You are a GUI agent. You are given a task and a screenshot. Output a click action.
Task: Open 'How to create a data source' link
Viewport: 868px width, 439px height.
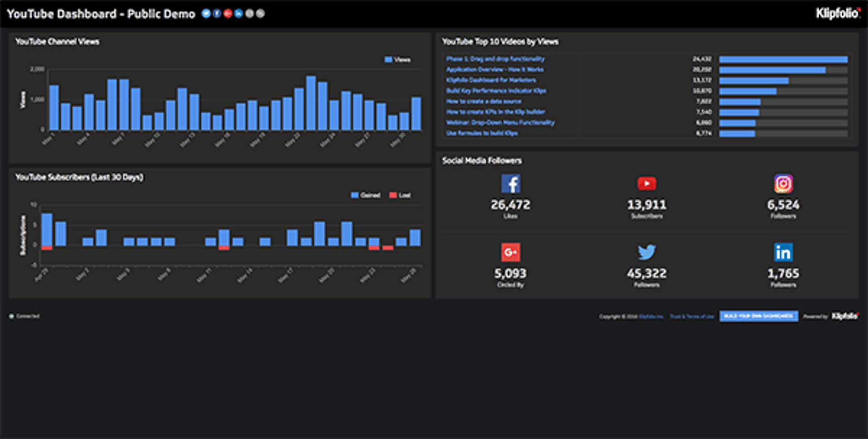click(x=483, y=101)
